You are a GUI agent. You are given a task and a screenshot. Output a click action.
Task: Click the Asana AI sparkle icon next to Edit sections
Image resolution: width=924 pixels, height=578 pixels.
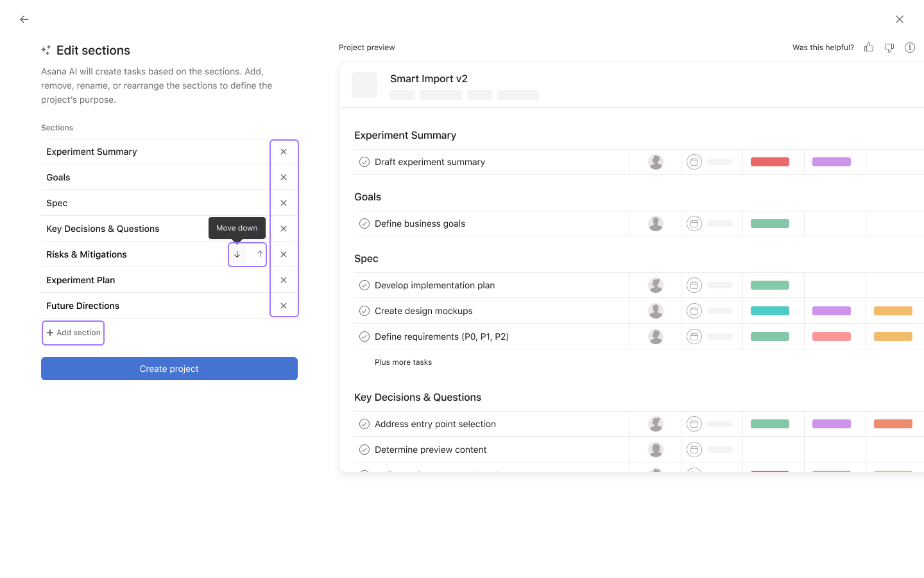[x=46, y=49]
